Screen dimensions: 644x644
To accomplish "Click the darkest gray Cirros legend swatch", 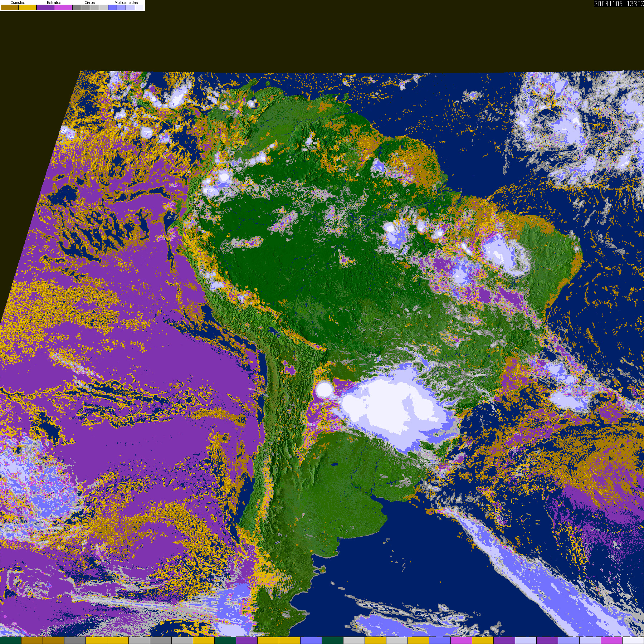I will [x=77, y=7].
